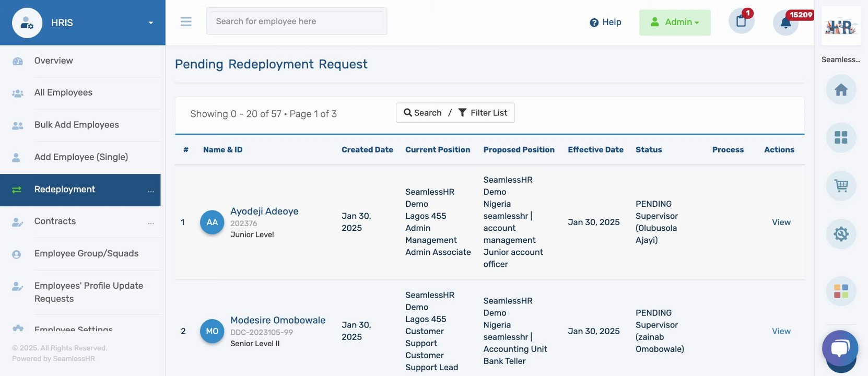Click the employee search field
Viewport: 868px width, 376px height.
coord(296,21)
